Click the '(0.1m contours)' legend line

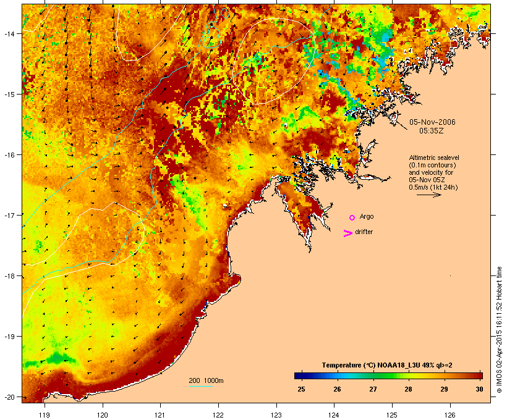[433, 165]
